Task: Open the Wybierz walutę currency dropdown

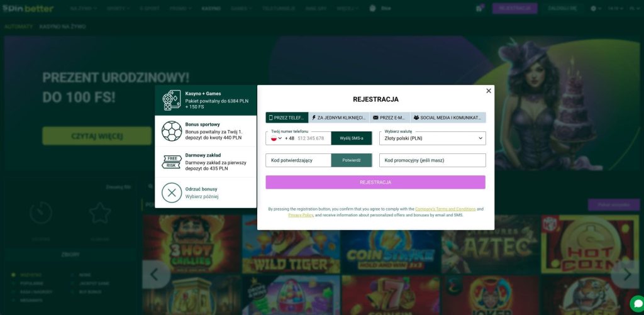Action: tap(433, 138)
